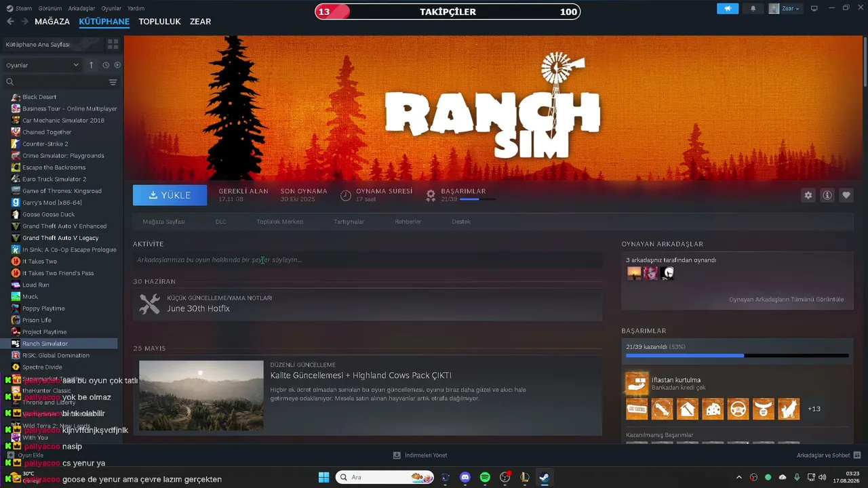Click the Windows taskbar search box

point(386,477)
